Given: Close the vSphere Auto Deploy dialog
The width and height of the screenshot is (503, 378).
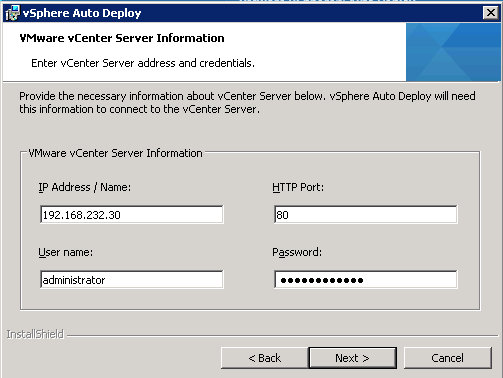Looking at the screenshot, I should (491, 13).
